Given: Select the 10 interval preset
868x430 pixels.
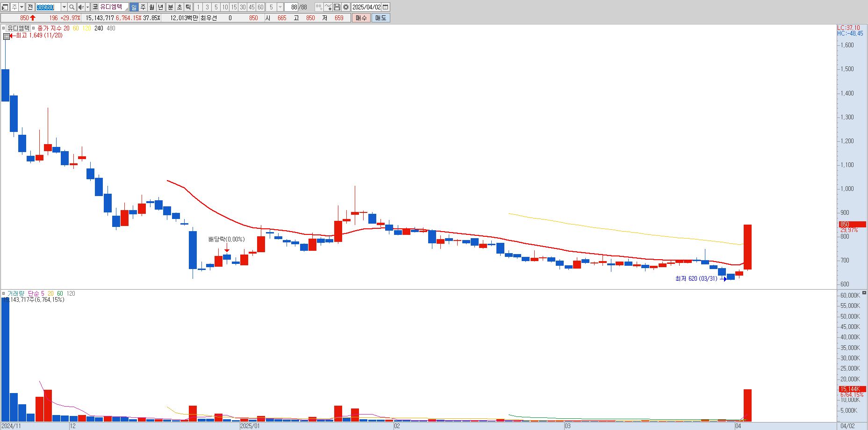Looking at the screenshot, I should [225, 7].
